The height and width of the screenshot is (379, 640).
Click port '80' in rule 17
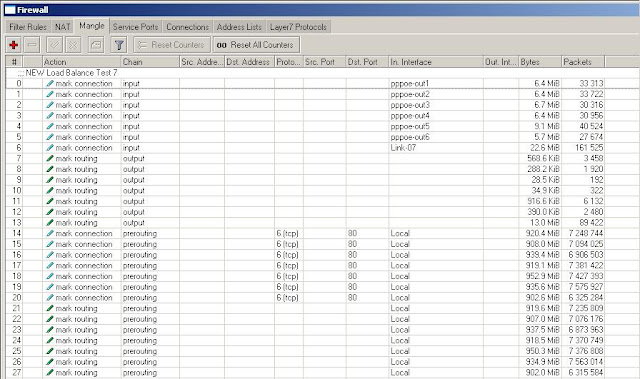click(352, 266)
